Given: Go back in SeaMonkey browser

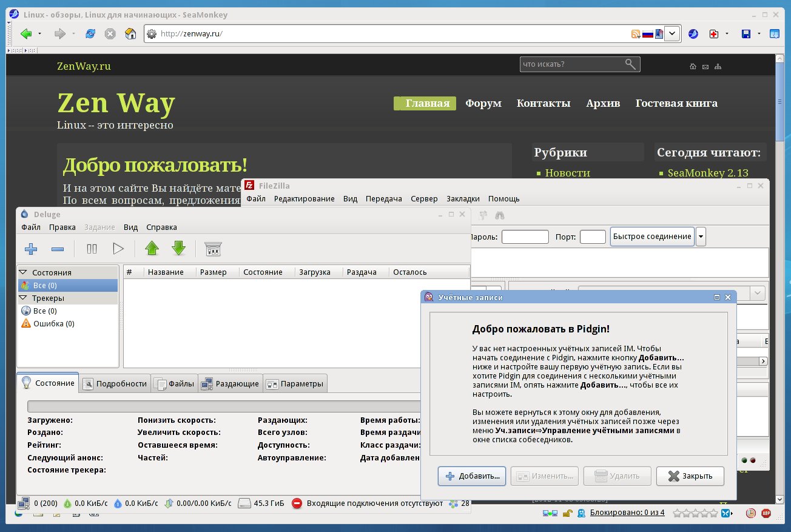Looking at the screenshot, I should pos(26,34).
